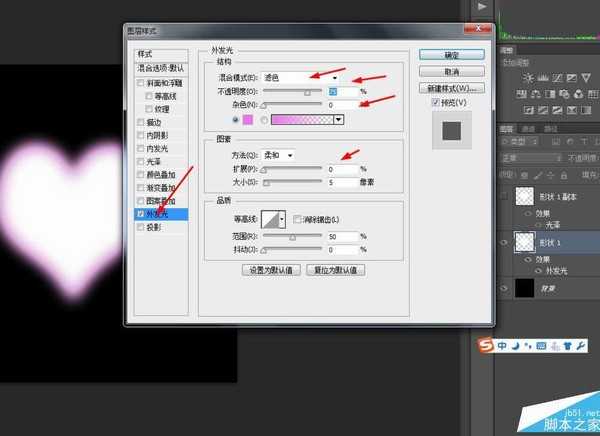
Task: Click the pink glow color swatch
Action: 246,120
